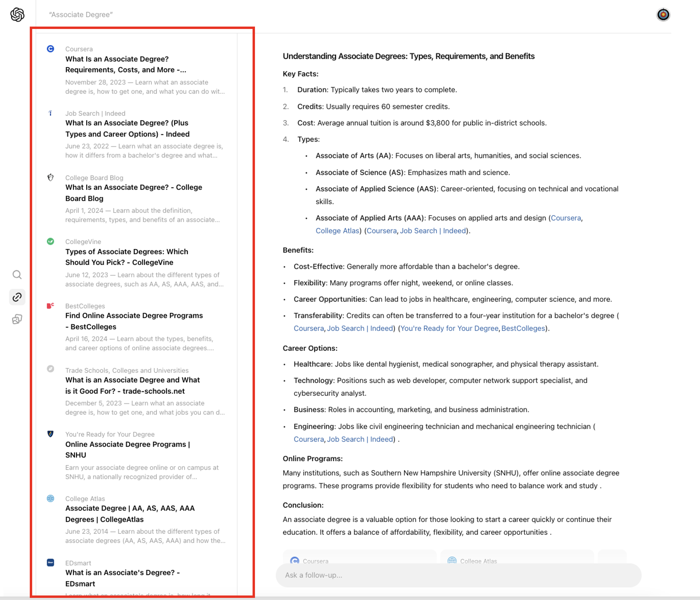The height and width of the screenshot is (600, 700).
Task: Click the BestColleges citation in Benefits
Action: pos(523,328)
